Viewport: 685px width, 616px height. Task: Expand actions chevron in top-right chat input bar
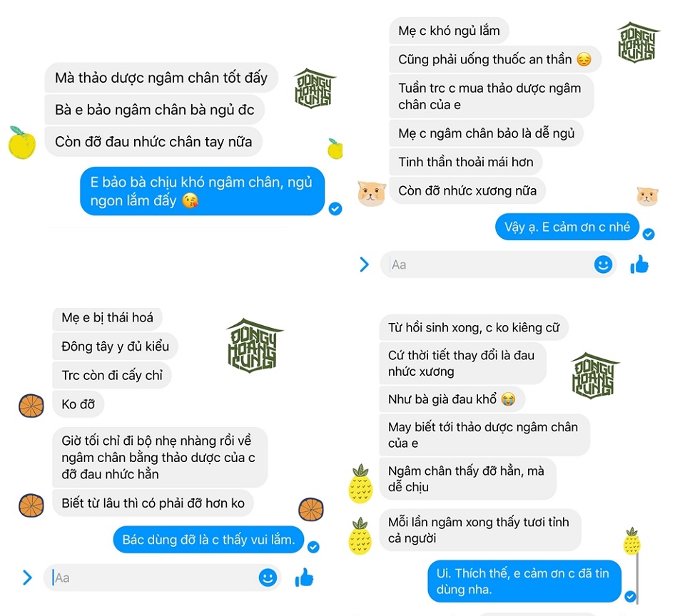point(364,264)
